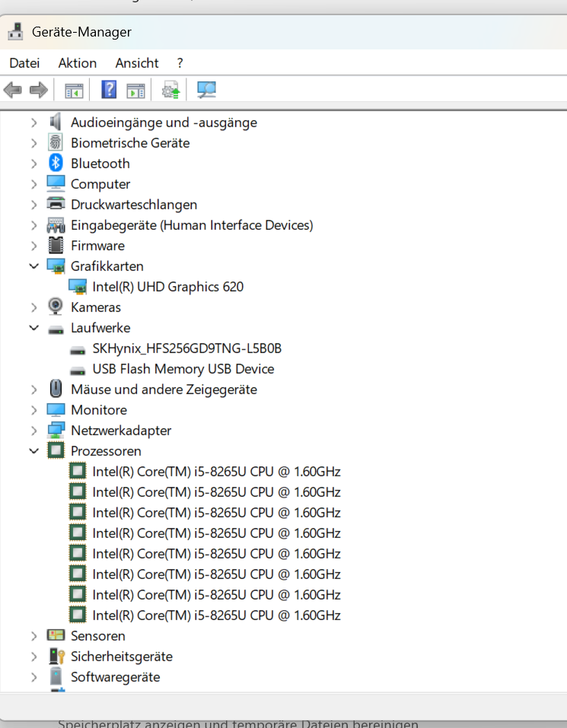Screen dimensions: 567x728
Task: Expand the Computer node chevron
Action: (33, 184)
